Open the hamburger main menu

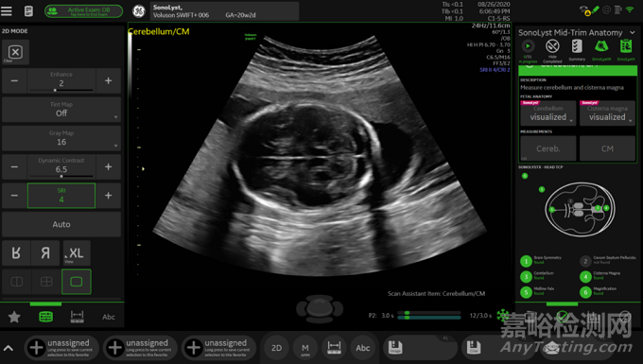click(7, 11)
